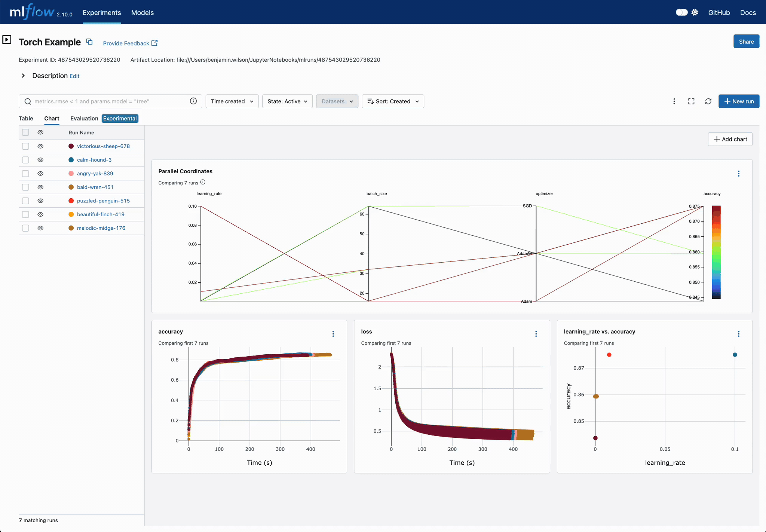Hide the angry-yak-839 run using eye icon
The width and height of the screenshot is (766, 532).
[x=40, y=174]
